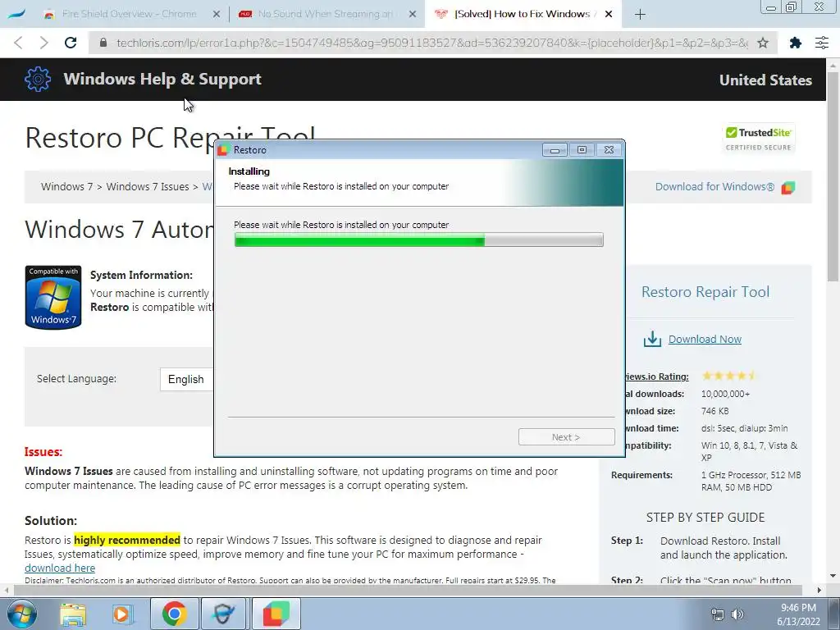This screenshot has width=840, height=630.
Task: Open the extensions puzzle icon
Action: pyautogui.click(x=795, y=43)
